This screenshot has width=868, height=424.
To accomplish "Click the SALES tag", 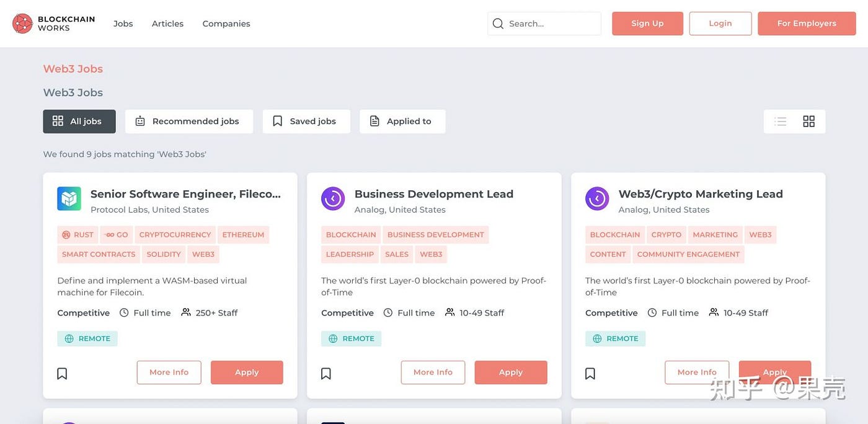I will 397,254.
